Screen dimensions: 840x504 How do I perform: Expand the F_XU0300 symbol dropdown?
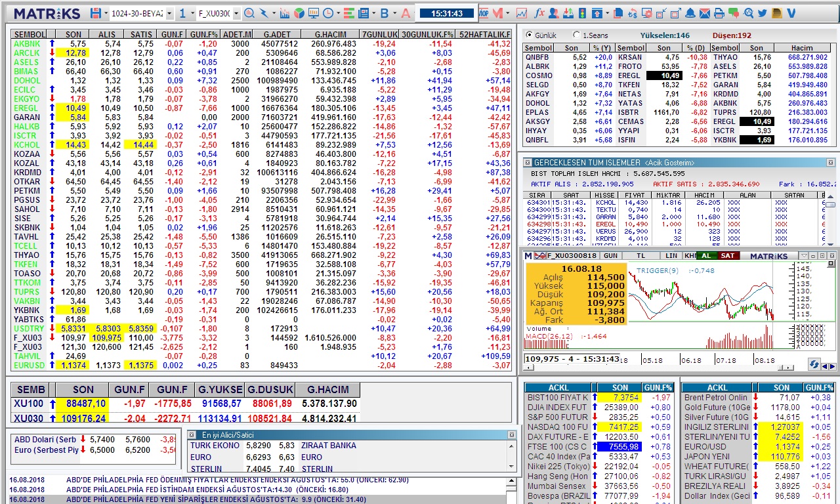click(x=236, y=14)
